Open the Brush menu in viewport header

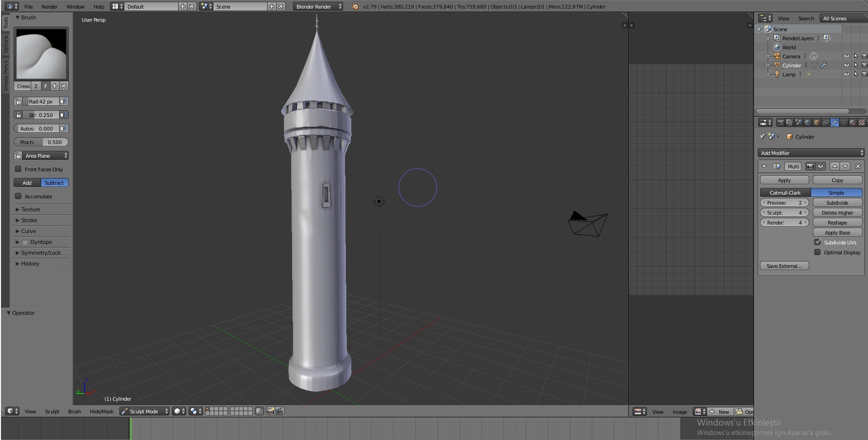pyautogui.click(x=75, y=411)
